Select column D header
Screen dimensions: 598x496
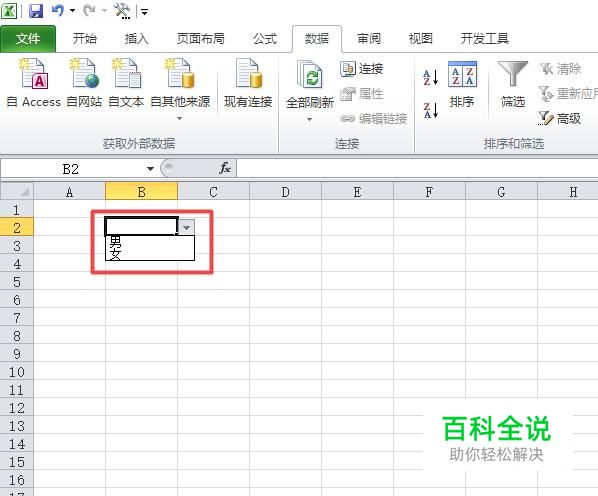tap(285, 191)
